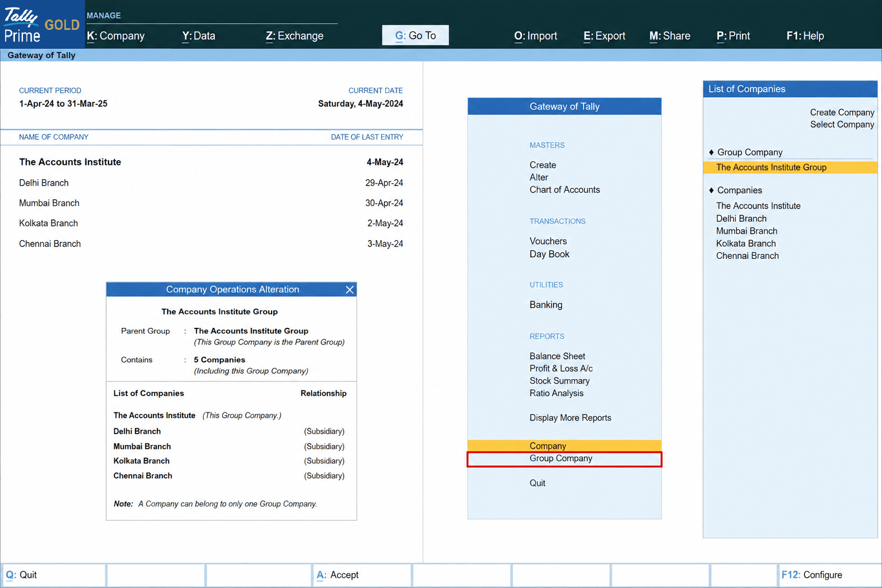
Task: Click the Tally Prime Gold logo
Action: point(42,25)
